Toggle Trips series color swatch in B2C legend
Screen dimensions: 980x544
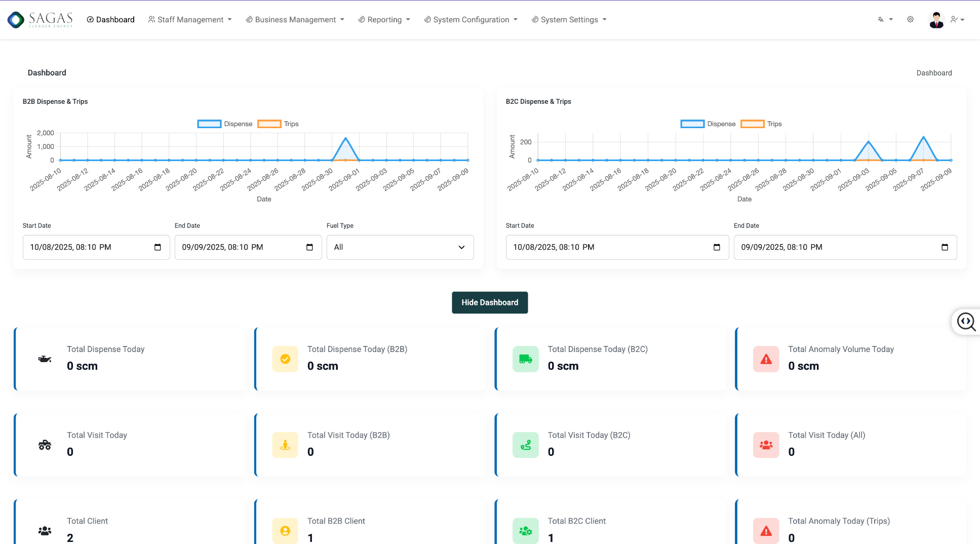coord(752,124)
